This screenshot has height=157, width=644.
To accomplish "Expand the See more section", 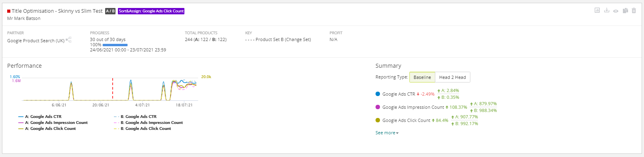I will click(x=387, y=133).
